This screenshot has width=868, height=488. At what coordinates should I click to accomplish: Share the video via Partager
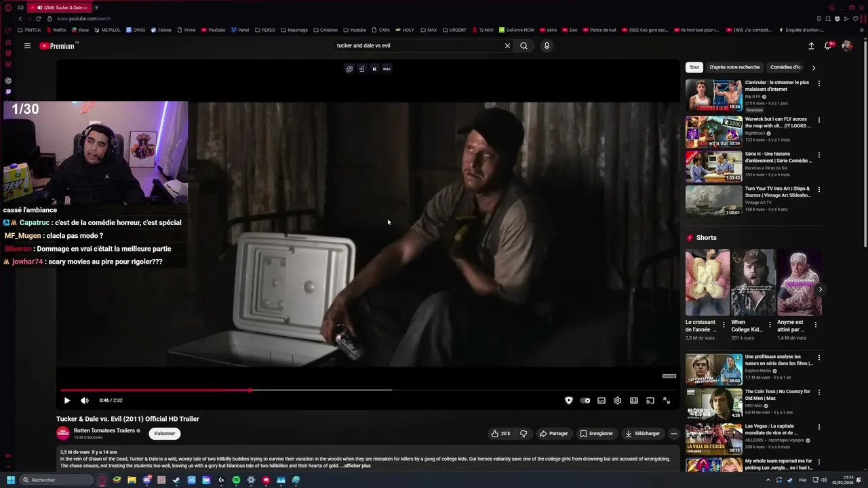pyautogui.click(x=554, y=434)
